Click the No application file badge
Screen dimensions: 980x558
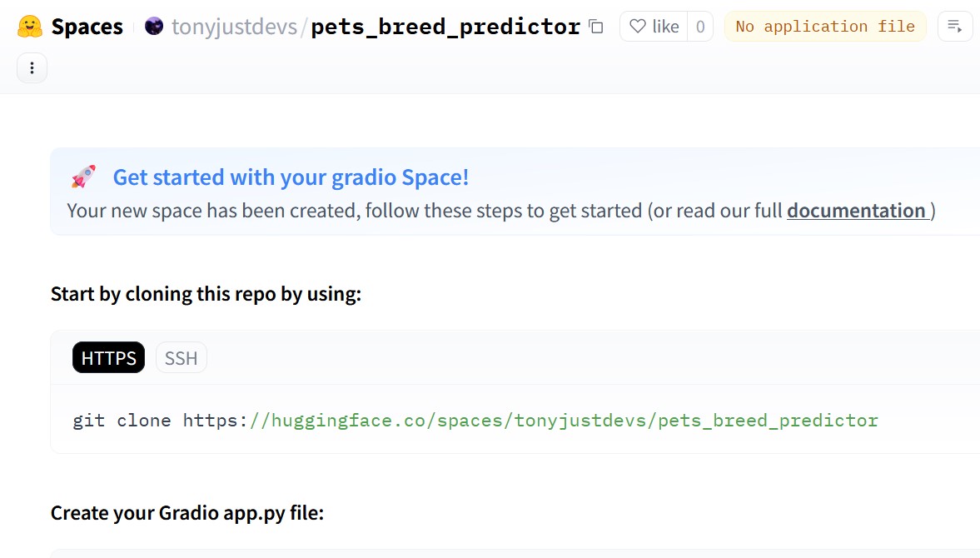(825, 27)
